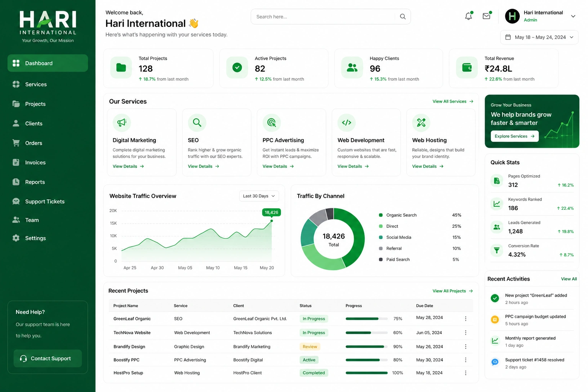Screen dimensions: 588x392
Task: Click the Search here input field
Action: point(331,16)
